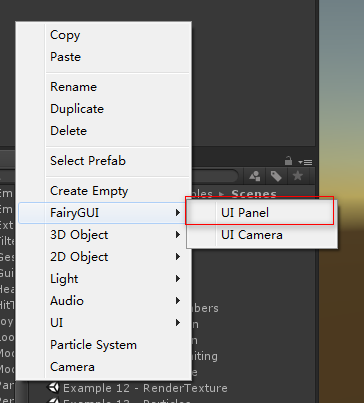Select Rename in the context menu
The image size is (364, 403).
click(x=104, y=87)
